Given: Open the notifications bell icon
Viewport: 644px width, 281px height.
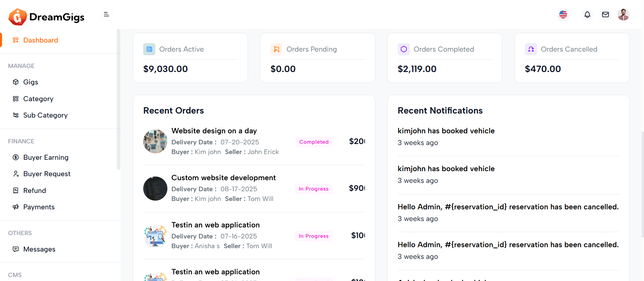Looking at the screenshot, I should pyautogui.click(x=587, y=15).
